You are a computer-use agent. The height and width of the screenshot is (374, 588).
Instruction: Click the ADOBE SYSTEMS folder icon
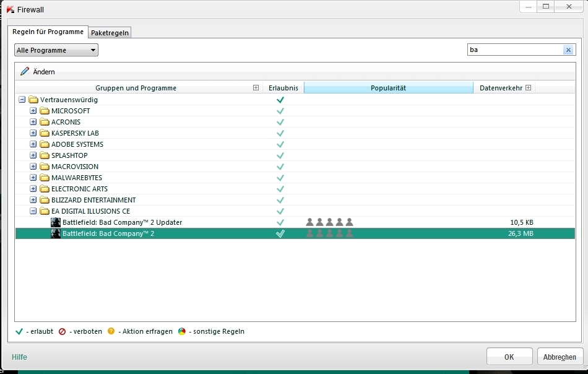coord(45,144)
